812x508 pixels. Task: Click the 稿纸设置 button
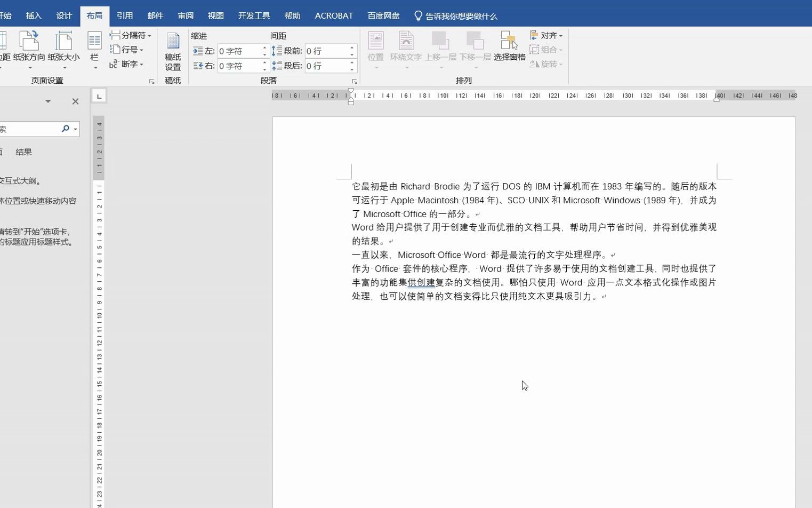(x=173, y=51)
